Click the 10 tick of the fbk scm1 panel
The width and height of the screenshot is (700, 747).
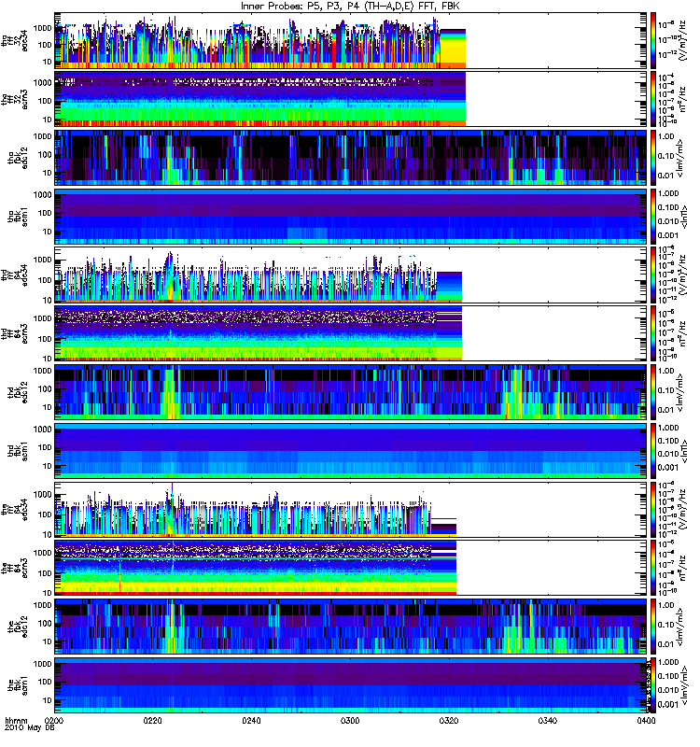pos(48,700)
